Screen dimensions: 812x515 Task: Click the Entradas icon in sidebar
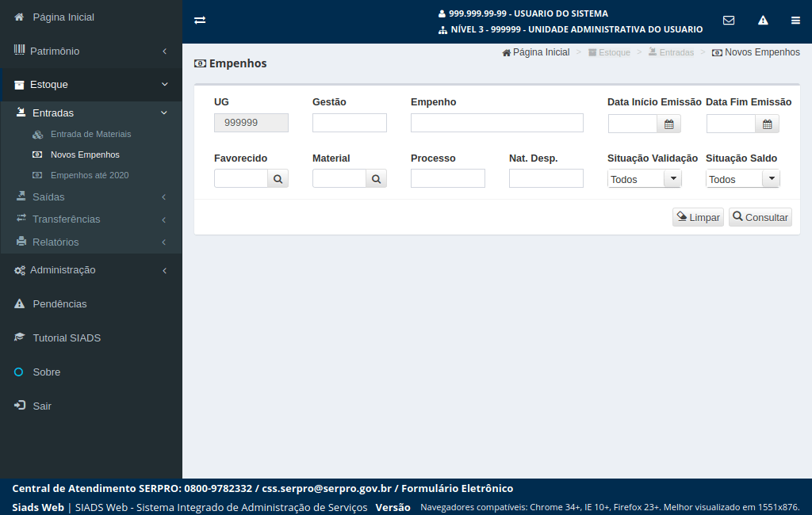21,113
